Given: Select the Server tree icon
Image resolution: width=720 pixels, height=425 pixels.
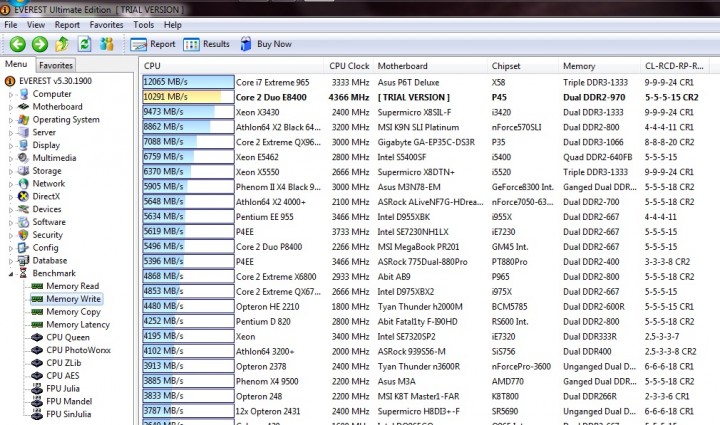Looking at the screenshot, I should [x=23, y=132].
